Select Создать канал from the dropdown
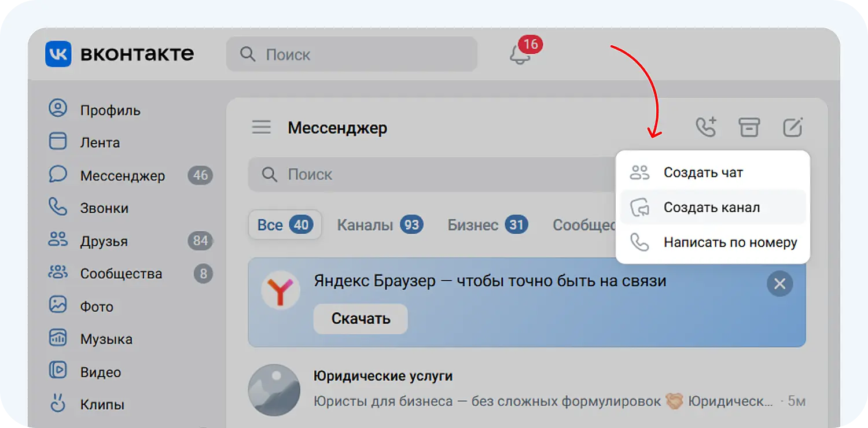 point(713,208)
